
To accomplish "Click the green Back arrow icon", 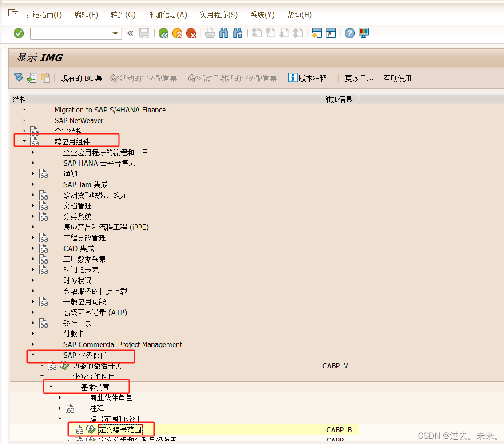I will pyautogui.click(x=163, y=33).
